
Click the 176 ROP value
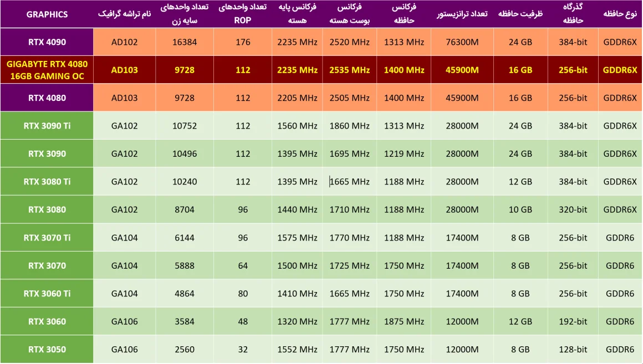[x=243, y=42]
